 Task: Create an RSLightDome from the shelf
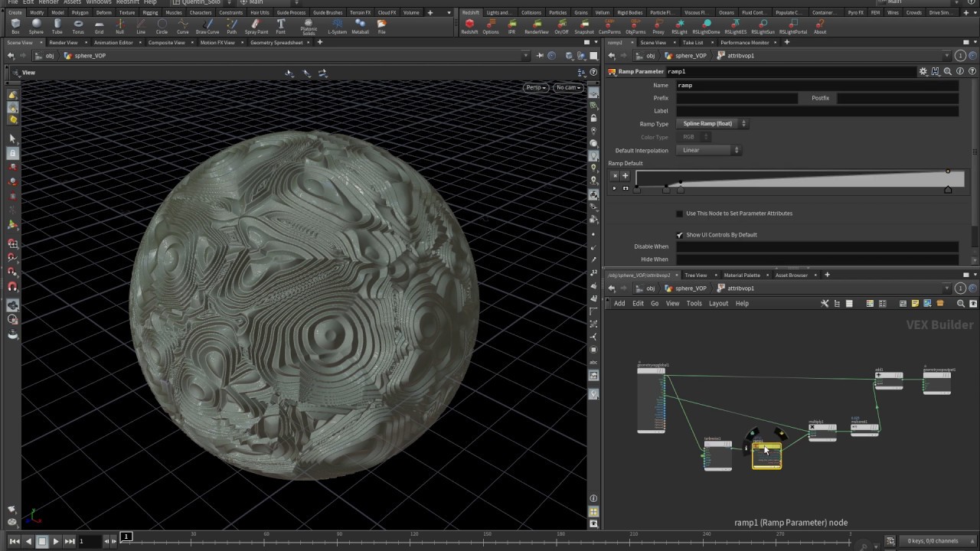click(x=706, y=26)
